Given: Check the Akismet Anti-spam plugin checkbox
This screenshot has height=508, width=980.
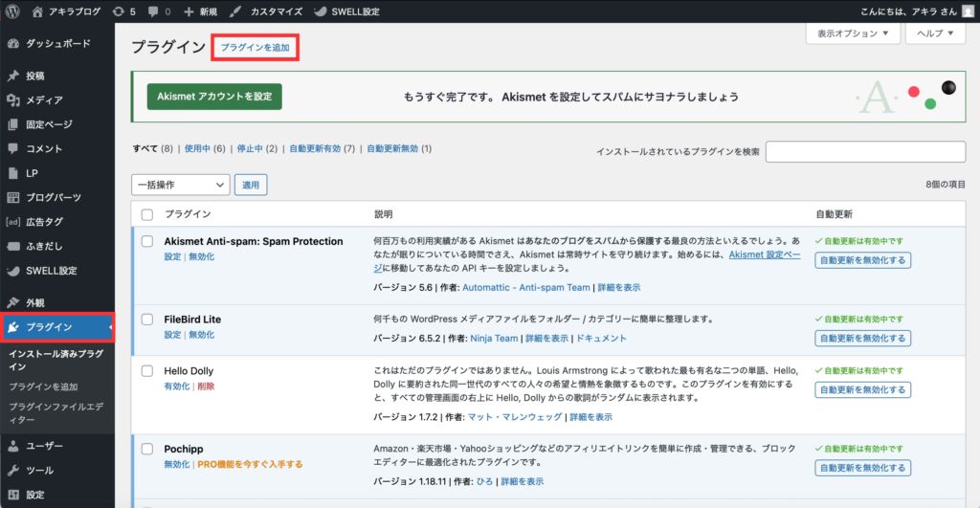Looking at the screenshot, I should point(147,241).
